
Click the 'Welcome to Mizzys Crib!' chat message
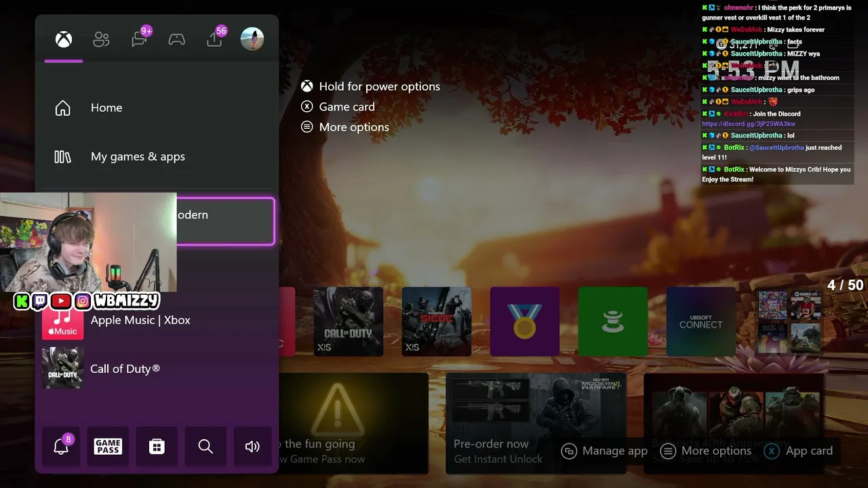[776, 174]
